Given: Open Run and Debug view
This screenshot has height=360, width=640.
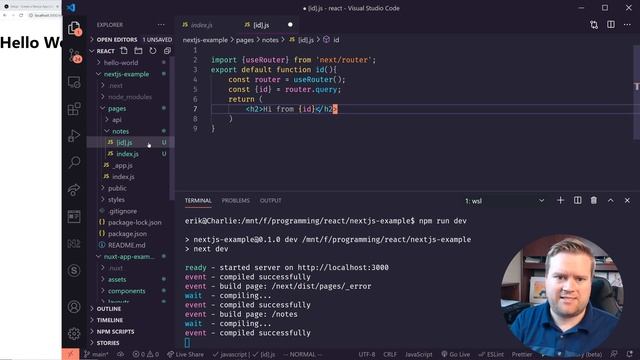Looking at the screenshot, I should click(74, 136).
